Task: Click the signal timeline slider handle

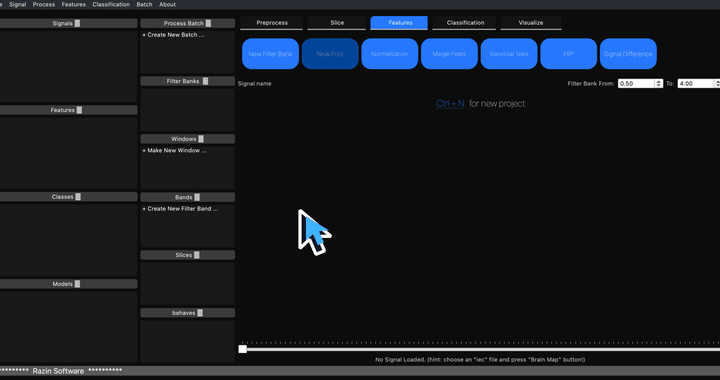Action: 242,349
